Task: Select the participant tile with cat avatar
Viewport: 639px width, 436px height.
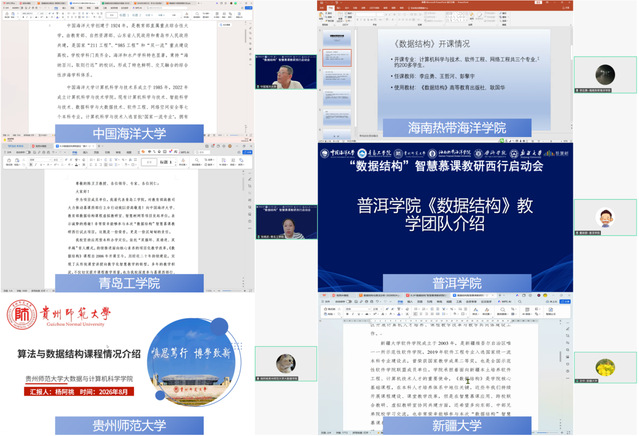Action: click(286, 363)
